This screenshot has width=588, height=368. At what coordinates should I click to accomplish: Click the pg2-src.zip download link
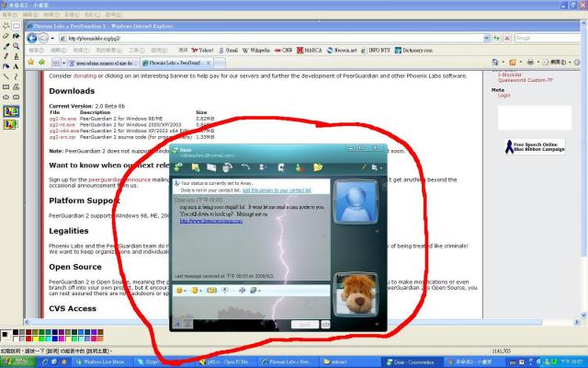click(x=62, y=137)
